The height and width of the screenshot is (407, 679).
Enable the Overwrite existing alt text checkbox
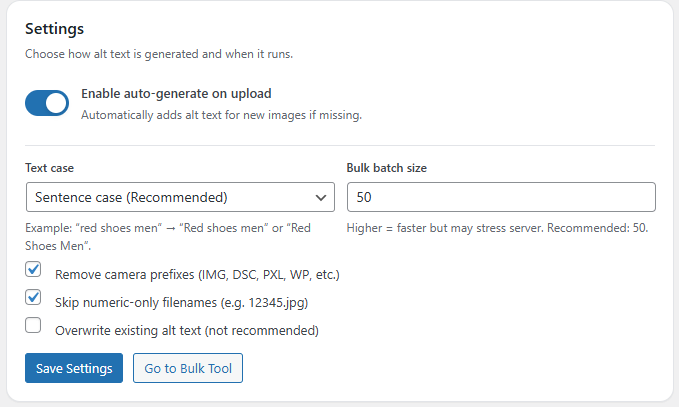[33, 325]
